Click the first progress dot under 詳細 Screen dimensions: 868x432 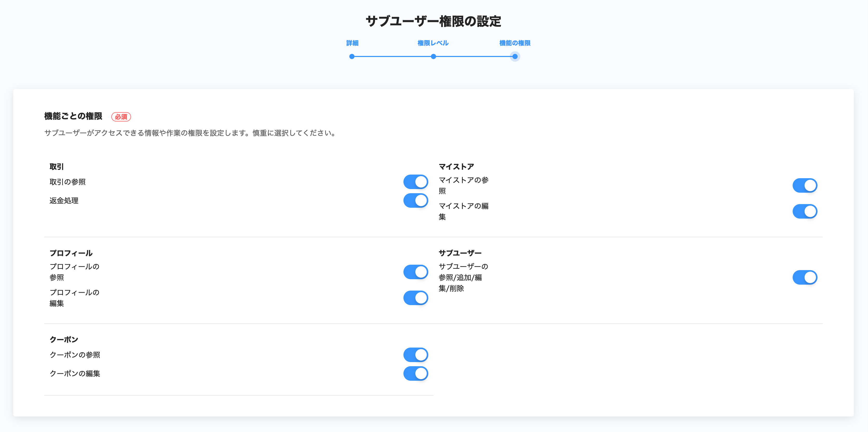(352, 57)
